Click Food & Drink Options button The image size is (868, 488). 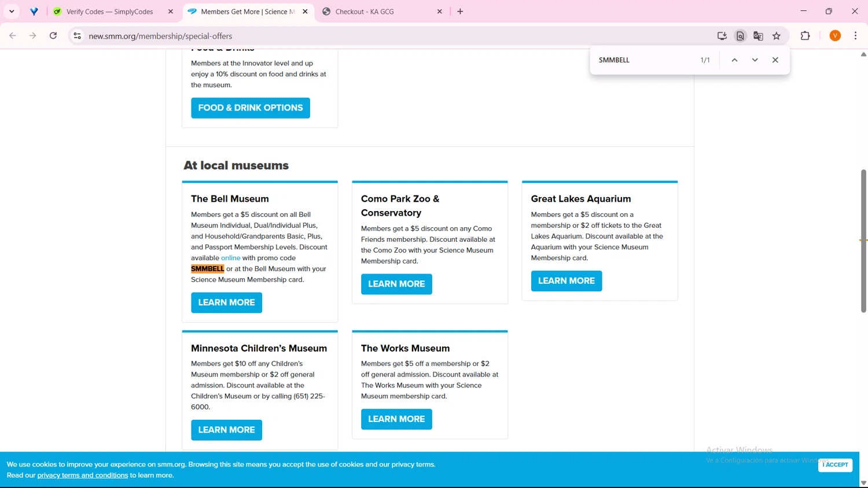pyautogui.click(x=251, y=108)
